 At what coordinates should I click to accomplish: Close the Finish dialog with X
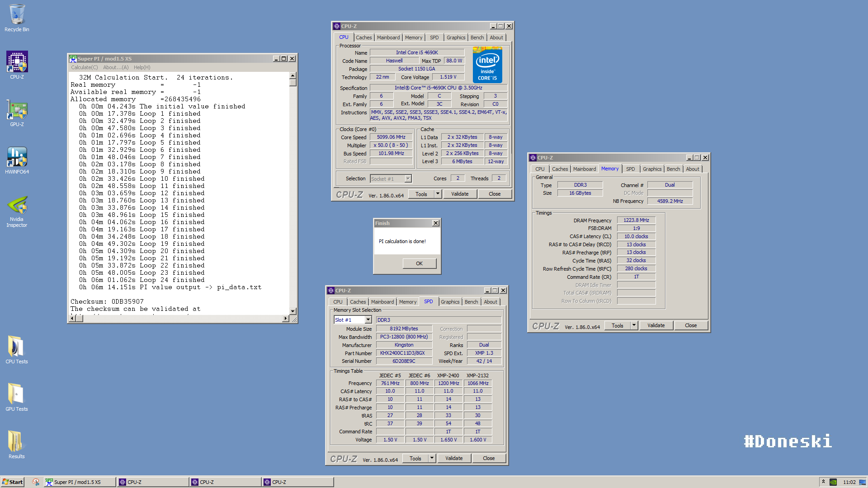pyautogui.click(x=435, y=223)
